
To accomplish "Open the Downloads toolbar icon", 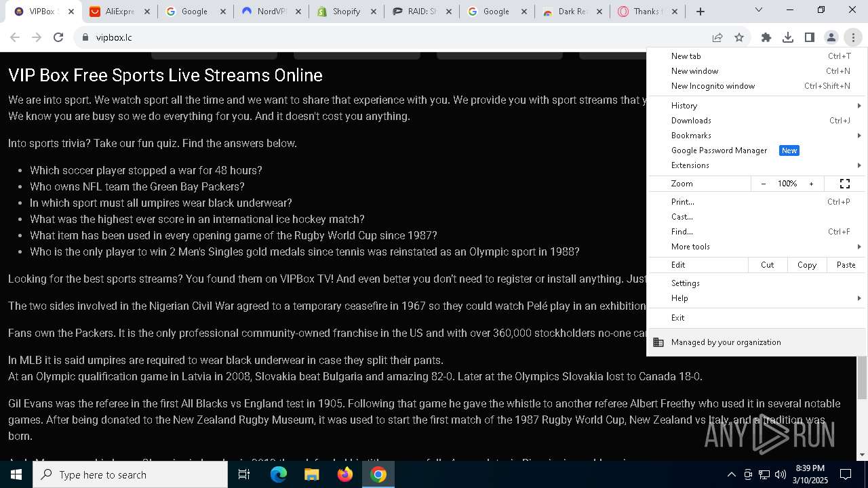I will click(788, 37).
